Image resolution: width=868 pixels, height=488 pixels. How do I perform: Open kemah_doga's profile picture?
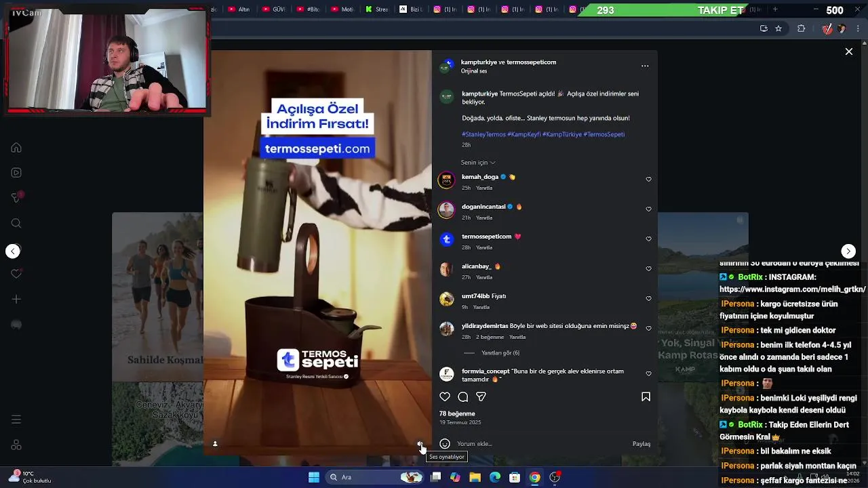coord(446,180)
